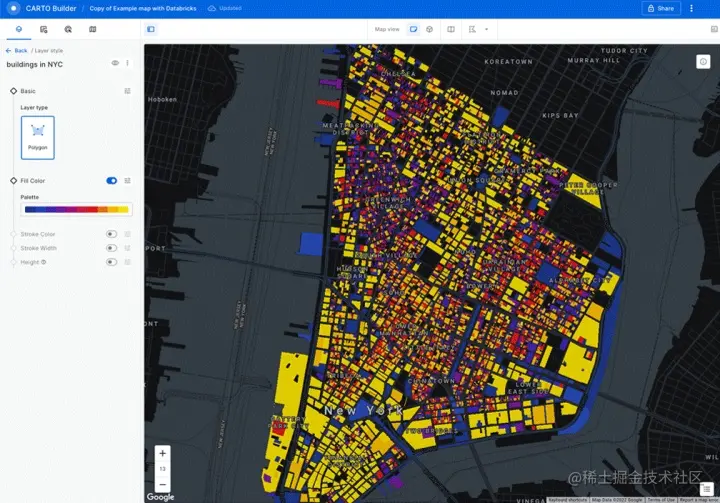Disable the Fill Color toggle

coord(112,181)
